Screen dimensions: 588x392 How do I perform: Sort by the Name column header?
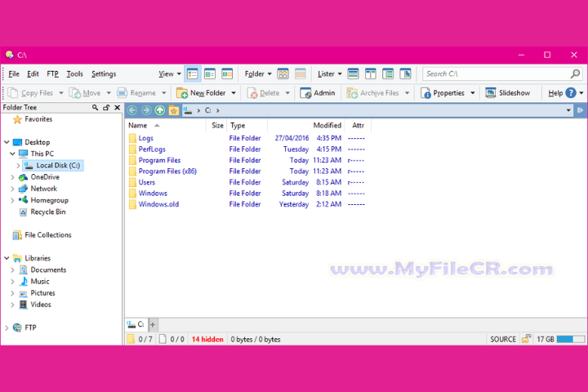(165, 125)
